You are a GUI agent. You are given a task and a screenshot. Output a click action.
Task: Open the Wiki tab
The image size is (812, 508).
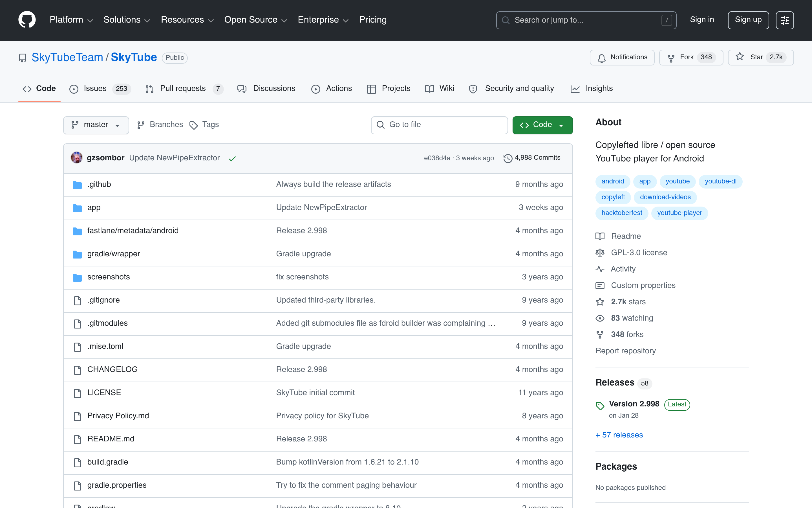coord(440,88)
